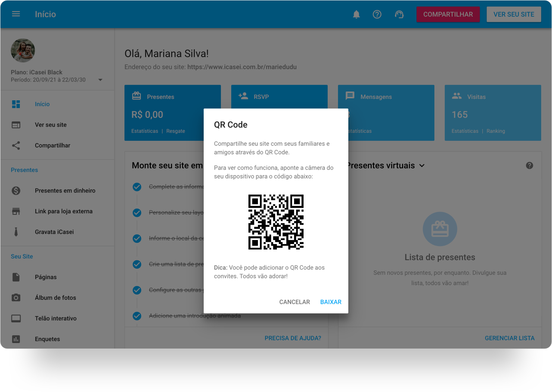Toggle checkmark for Personalize seu layout step
The image size is (552, 392).
pyautogui.click(x=137, y=213)
